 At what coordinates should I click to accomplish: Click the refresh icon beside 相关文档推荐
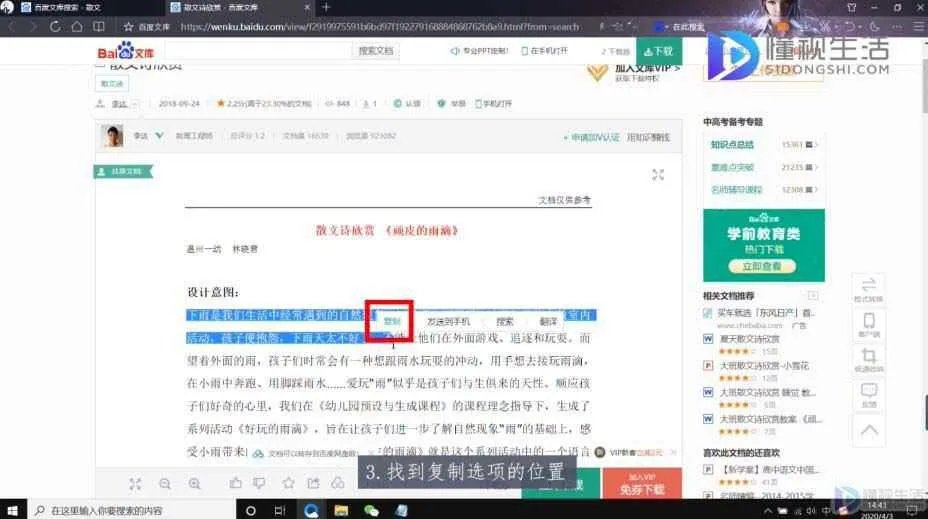[813, 295]
